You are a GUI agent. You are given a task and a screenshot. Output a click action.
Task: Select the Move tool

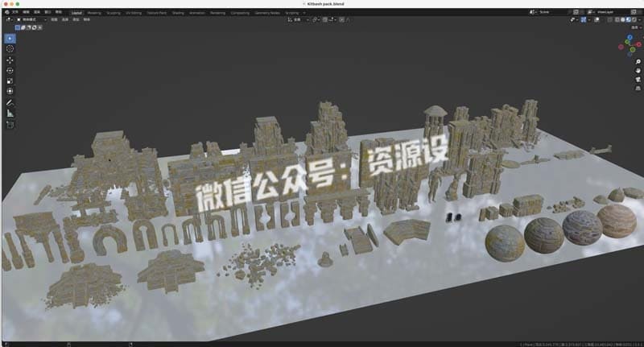click(10, 60)
